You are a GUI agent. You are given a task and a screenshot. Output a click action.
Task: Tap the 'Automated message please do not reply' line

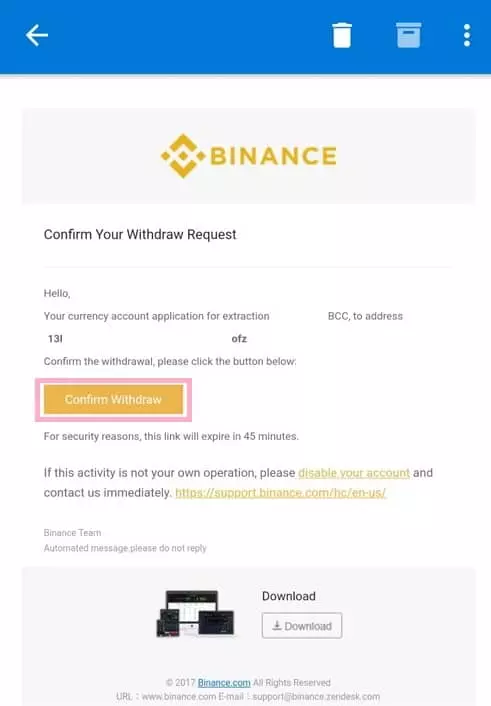click(125, 548)
